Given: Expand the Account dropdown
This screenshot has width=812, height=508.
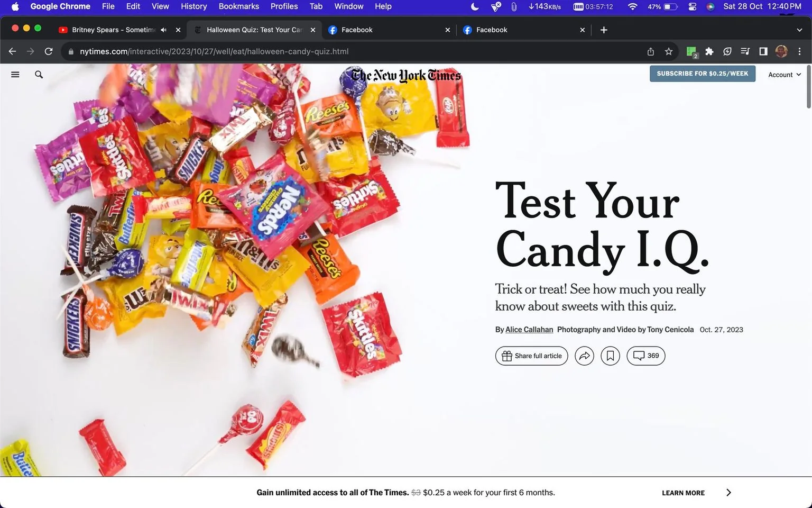Looking at the screenshot, I should pyautogui.click(x=785, y=75).
